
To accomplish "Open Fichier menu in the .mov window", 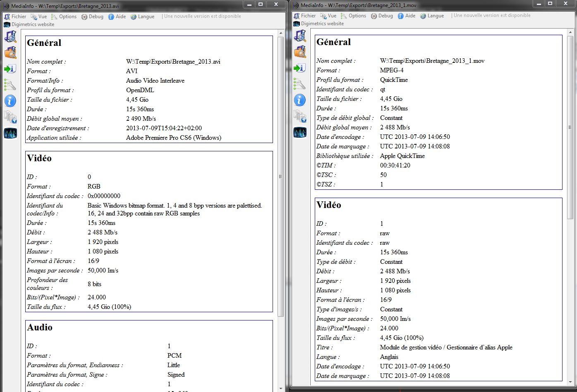I will coord(305,16).
